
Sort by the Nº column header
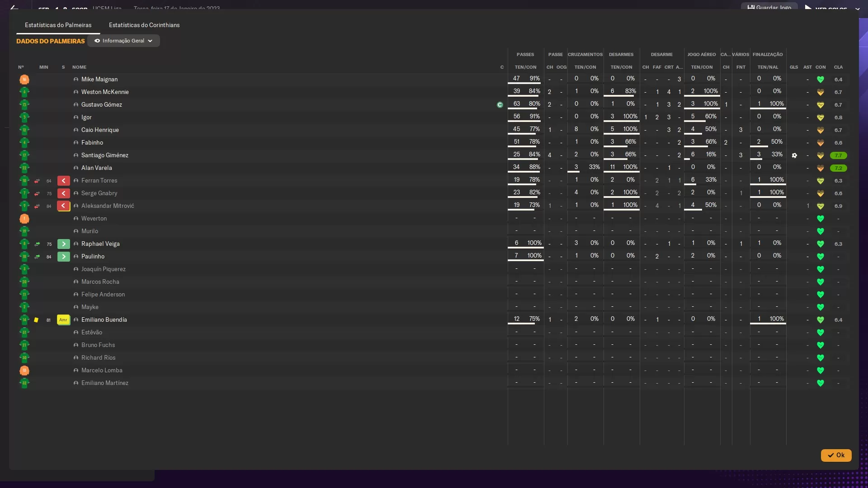21,67
